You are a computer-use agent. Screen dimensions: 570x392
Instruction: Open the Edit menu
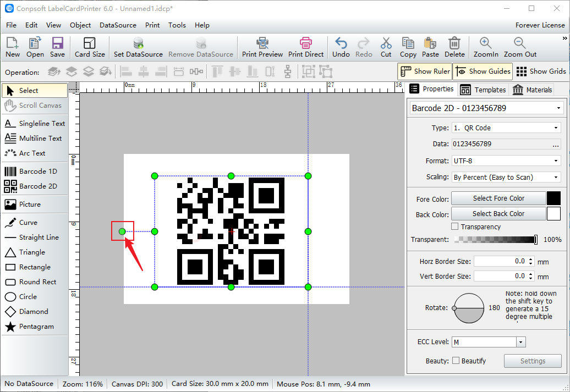click(31, 25)
